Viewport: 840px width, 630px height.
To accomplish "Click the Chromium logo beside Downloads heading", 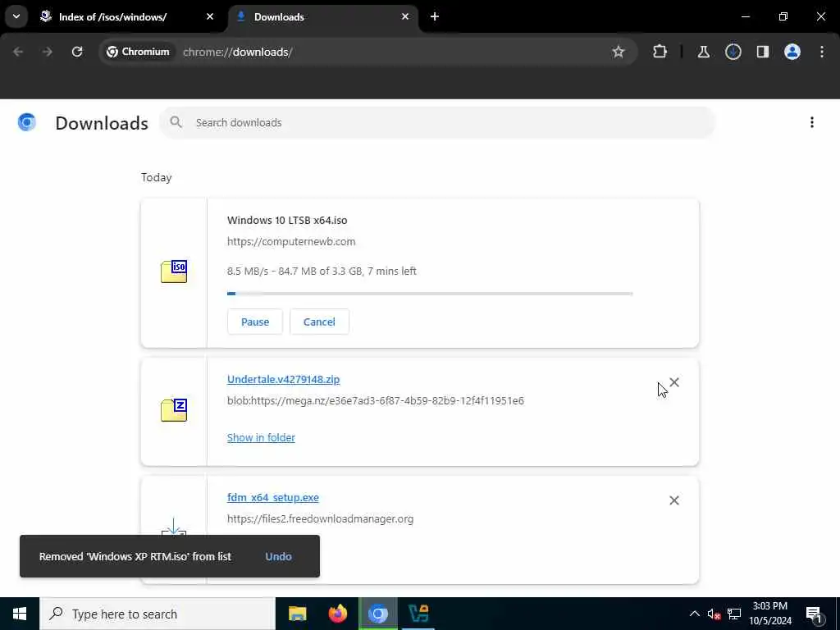I will coord(27,123).
